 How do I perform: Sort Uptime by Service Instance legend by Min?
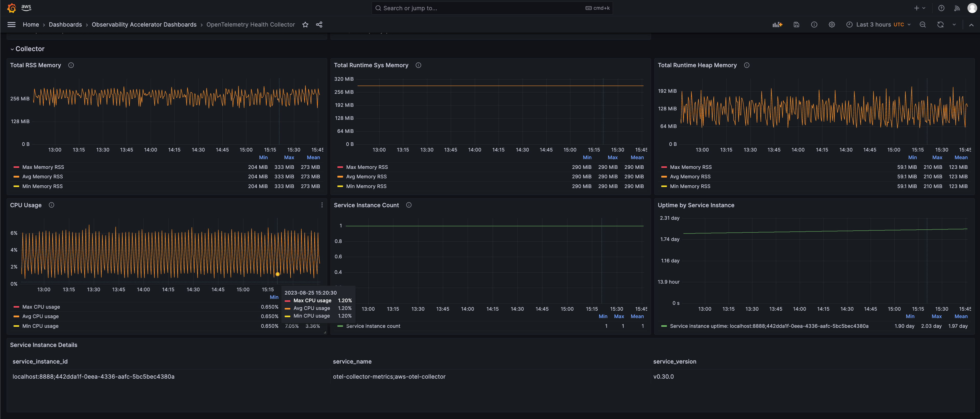[910, 316]
